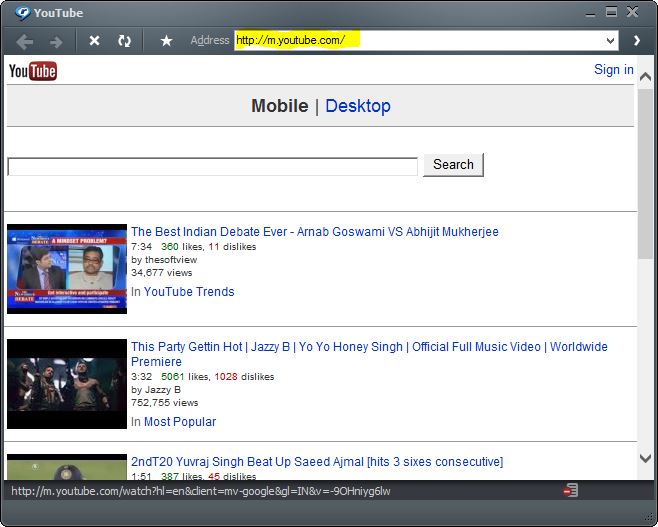Click the Jazzy B video thumbnail
This screenshot has width=658, height=527.
tap(67, 384)
